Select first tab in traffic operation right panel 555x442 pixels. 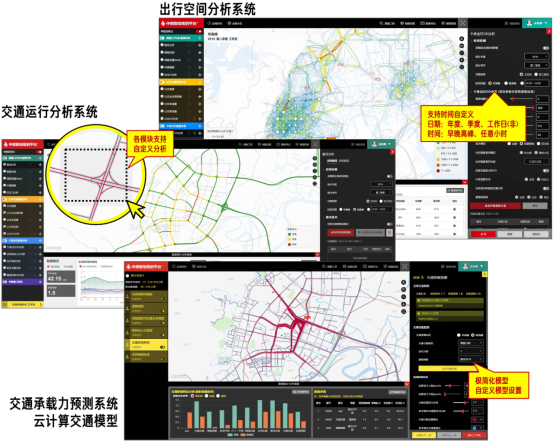pos(332,161)
